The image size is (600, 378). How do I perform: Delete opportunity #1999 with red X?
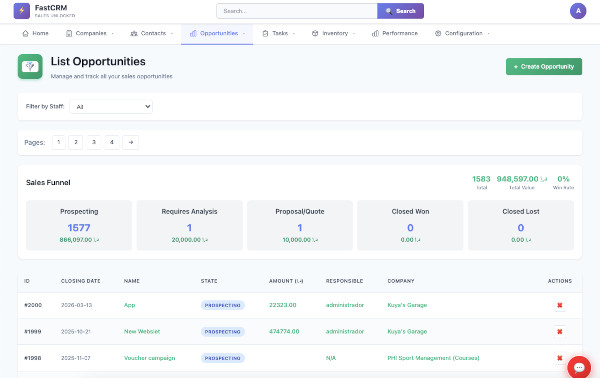[x=559, y=332]
